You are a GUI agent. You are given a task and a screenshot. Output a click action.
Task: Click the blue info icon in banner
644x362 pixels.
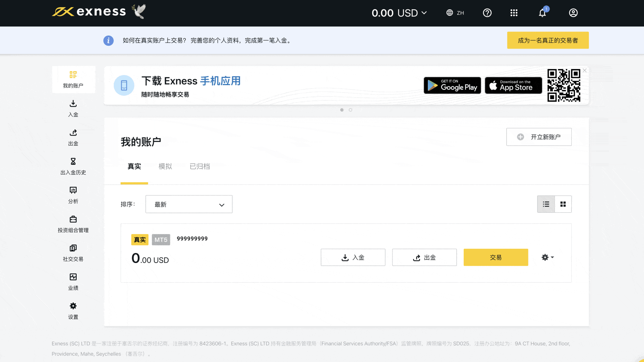(108, 40)
